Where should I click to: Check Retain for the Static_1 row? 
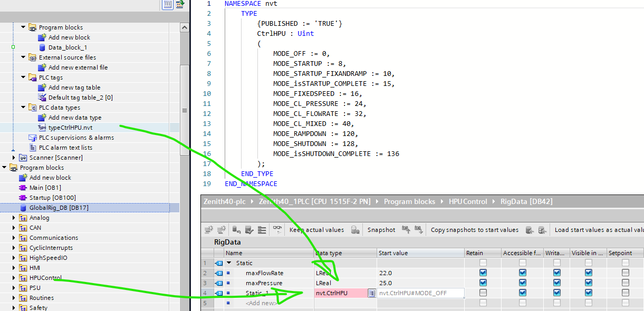coord(483,293)
